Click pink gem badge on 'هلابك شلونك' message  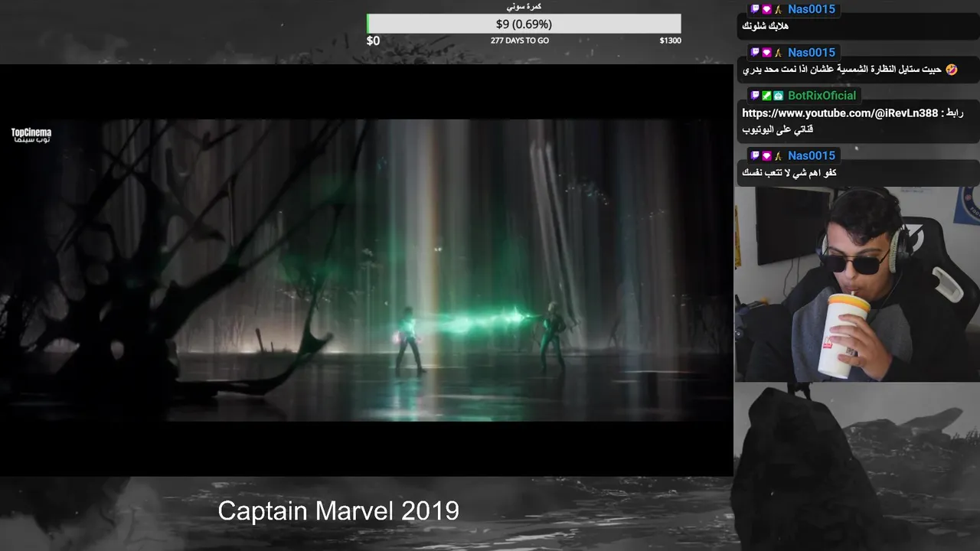click(766, 9)
